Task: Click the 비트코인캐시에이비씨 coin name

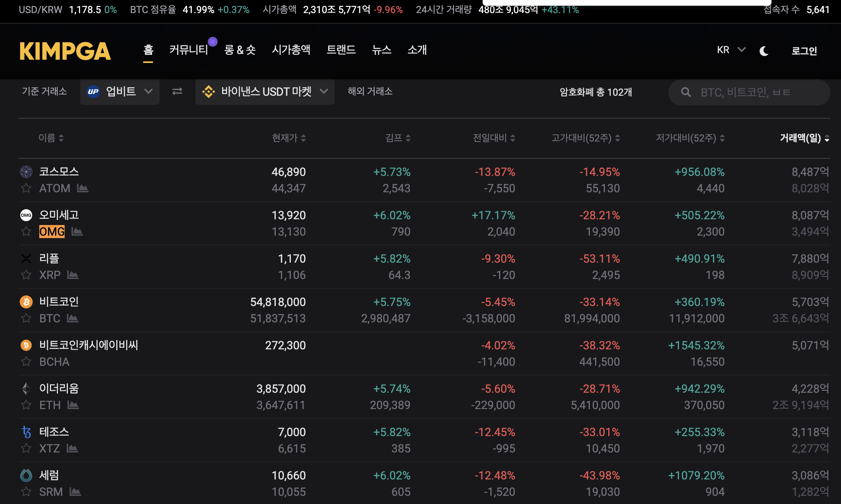Action: (88, 345)
